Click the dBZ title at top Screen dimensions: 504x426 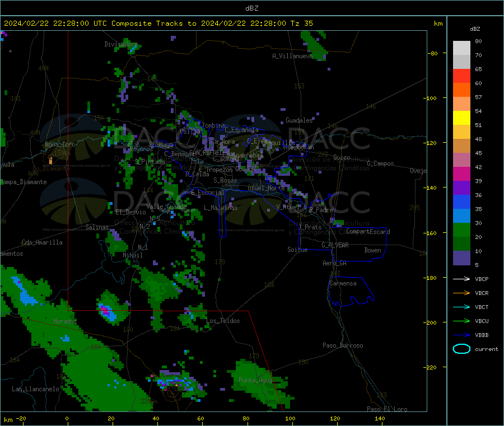(x=251, y=8)
